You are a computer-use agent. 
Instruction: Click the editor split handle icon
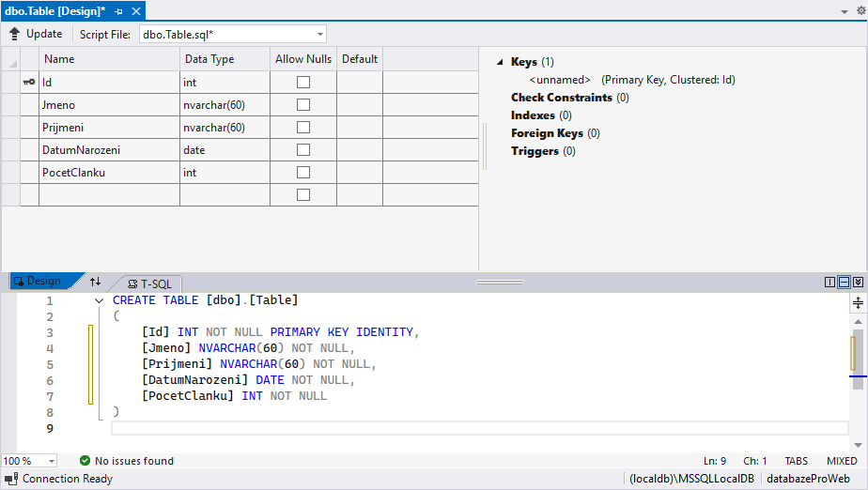(858, 302)
